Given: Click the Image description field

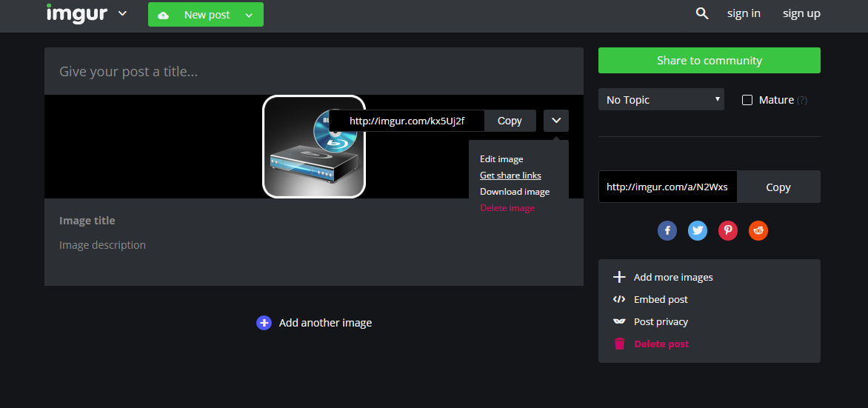Looking at the screenshot, I should coord(102,244).
